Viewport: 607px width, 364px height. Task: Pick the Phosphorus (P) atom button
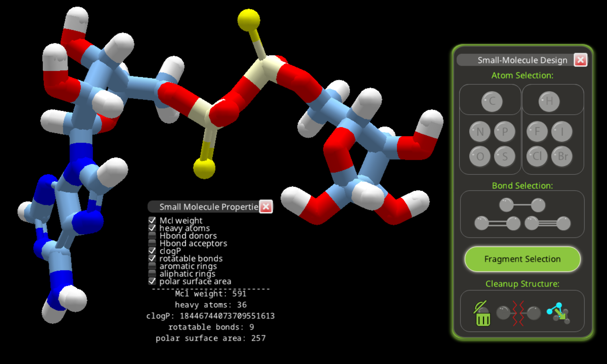click(505, 132)
